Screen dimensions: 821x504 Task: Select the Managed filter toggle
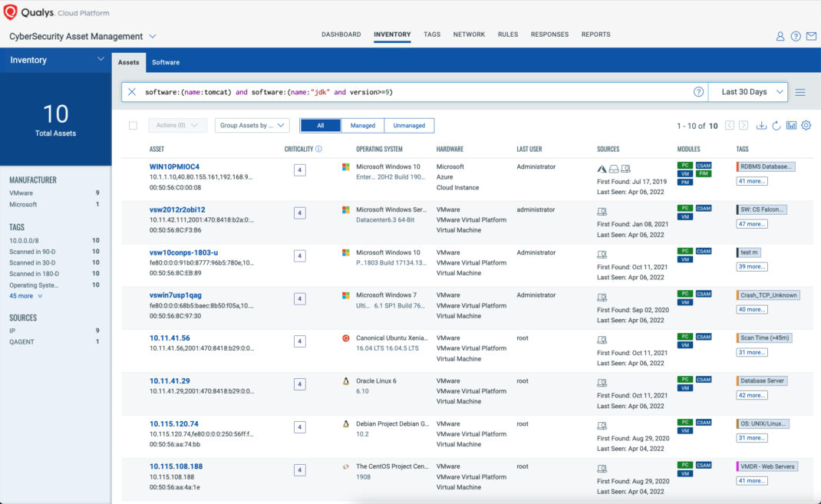click(363, 126)
